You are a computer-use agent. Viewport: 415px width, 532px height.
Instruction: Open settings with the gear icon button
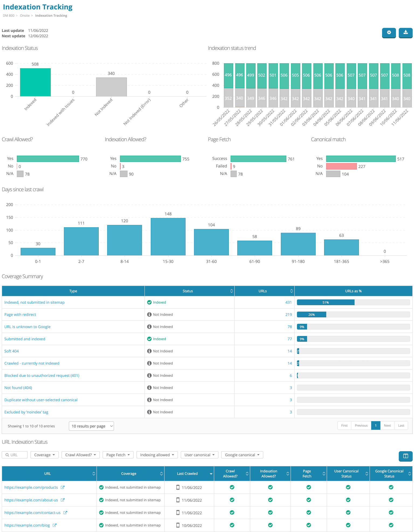pyautogui.click(x=389, y=33)
